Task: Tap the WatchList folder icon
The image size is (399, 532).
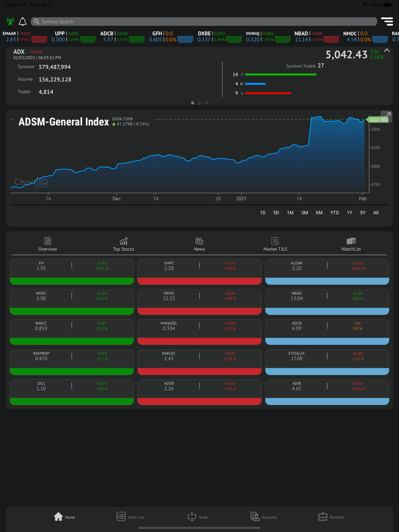Action: coord(351,241)
